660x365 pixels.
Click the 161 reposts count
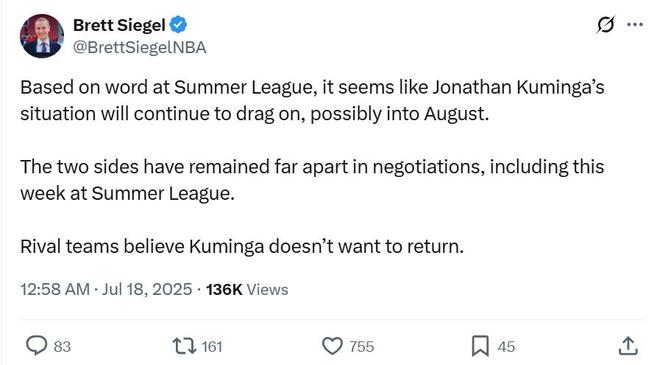coord(212,346)
